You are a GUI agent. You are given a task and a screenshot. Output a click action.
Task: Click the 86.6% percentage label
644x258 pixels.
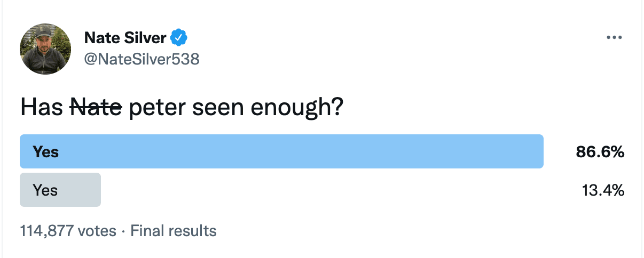(600, 152)
